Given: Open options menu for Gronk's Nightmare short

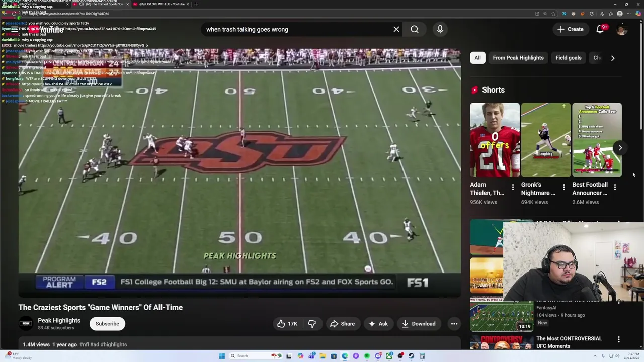Looking at the screenshot, I should tap(563, 187).
